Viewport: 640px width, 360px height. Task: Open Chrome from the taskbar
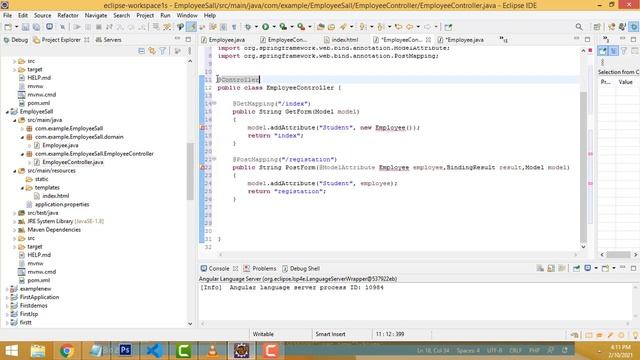(x=67, y=350)
